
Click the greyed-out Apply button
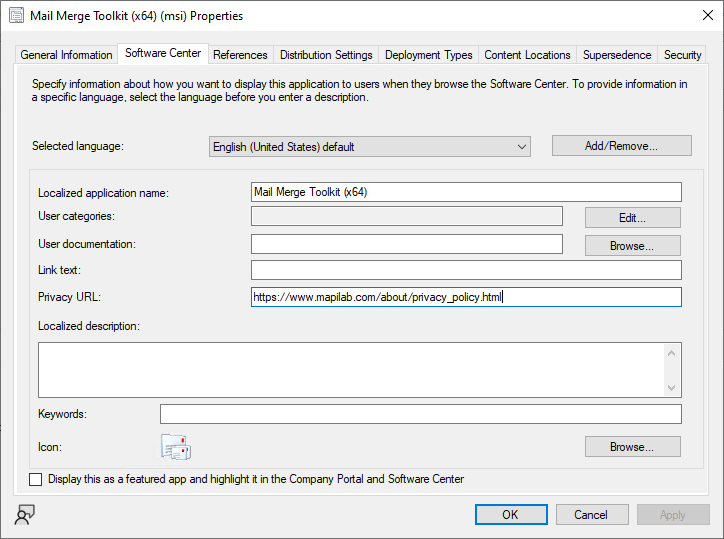pos(673,515)
